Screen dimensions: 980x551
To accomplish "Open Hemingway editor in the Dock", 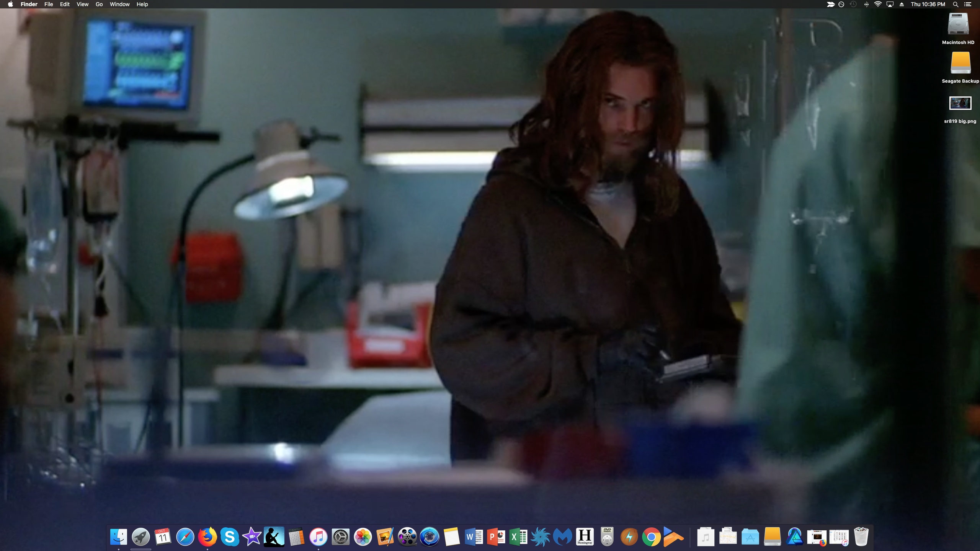I will 585,537.
